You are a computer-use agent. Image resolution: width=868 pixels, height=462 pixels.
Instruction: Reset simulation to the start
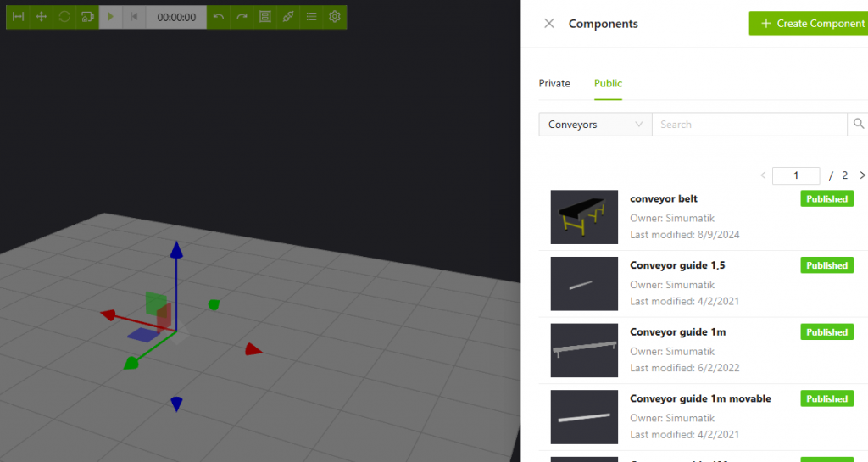[x=134, y=17]
